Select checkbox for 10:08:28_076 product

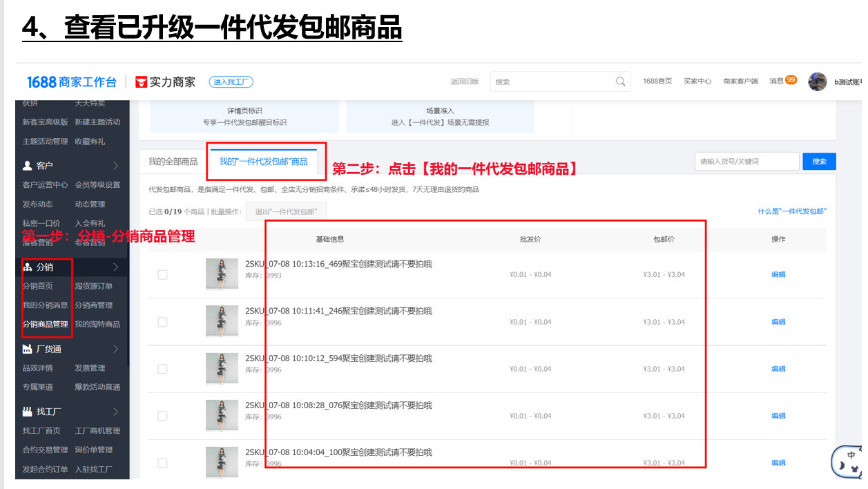click(x=162, y=415)
